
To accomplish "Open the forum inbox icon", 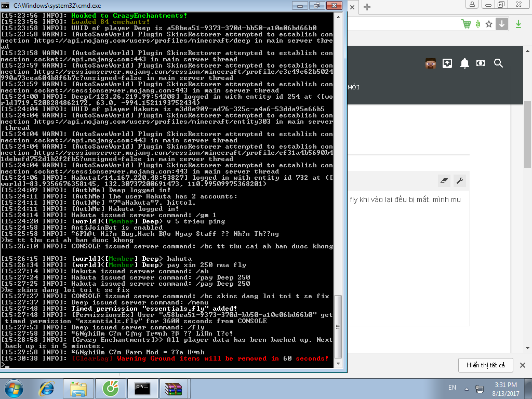I will [x=447, y=63].
